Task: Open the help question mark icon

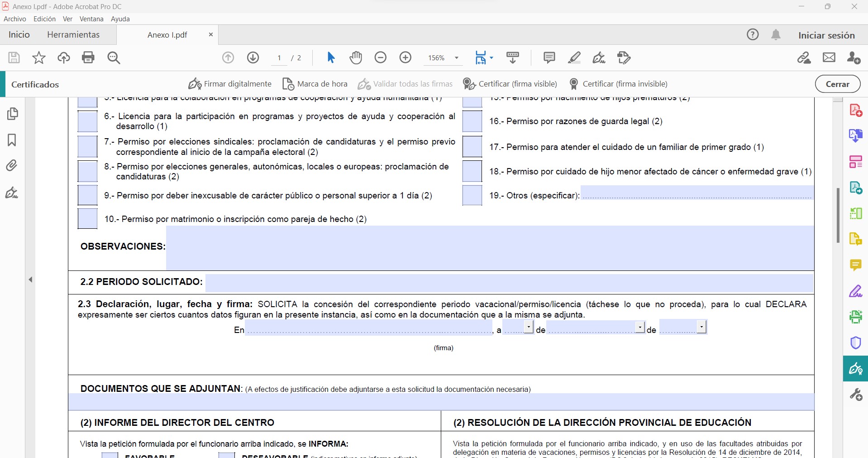Action: click(x=753, y=34)
